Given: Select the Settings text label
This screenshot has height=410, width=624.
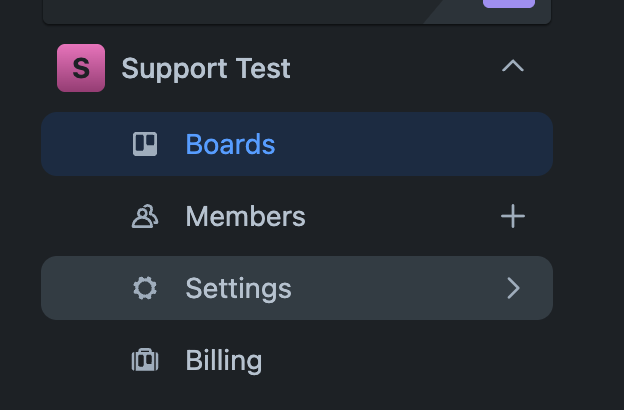Looking at the screenshot, I should 238,288.
